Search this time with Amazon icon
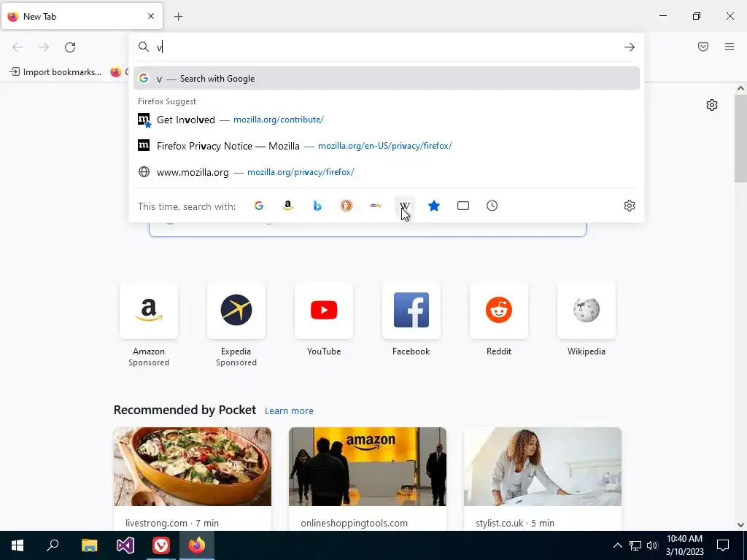The image size is (747, 560). pyautogui.click(x=287, y=206)
